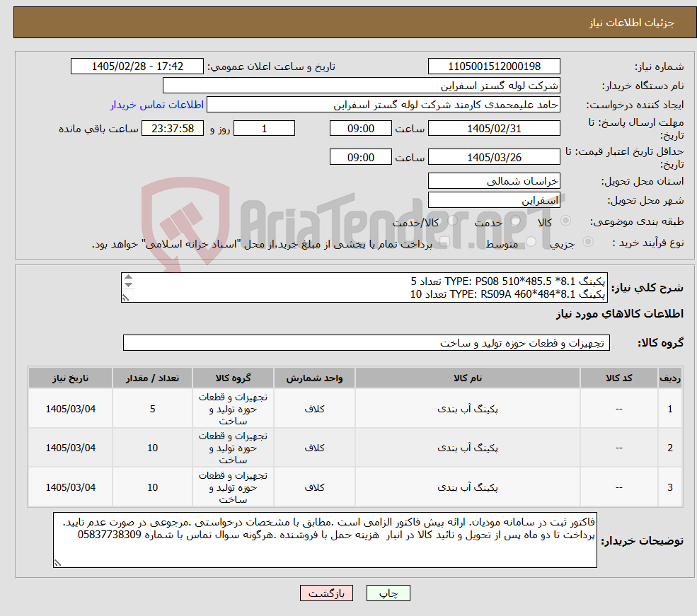The width and height of the screenshot is (697, 616).
Task: Click section title اطلاعات کالاهای مورد نیاز
Action: pos(619,313)
